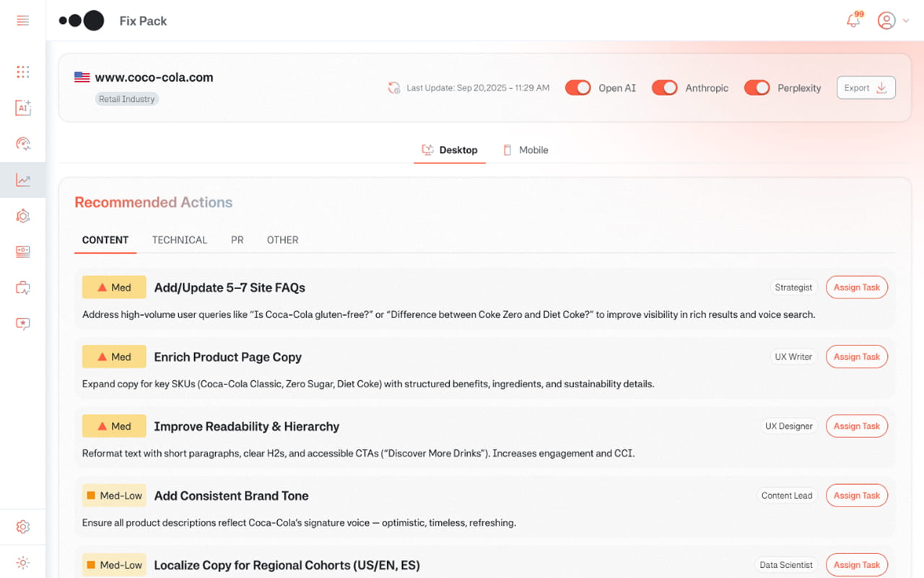Open the Enrich Product Page Copy title
This screenshot has width=924, height=578.
(x=228, y=357)
